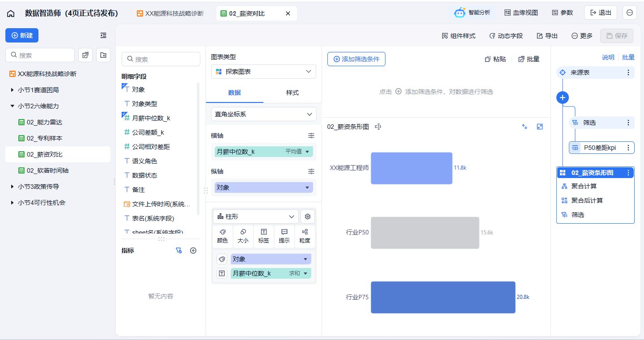The image size is (644, 340).
Task: Click the sort icon above the chart
Action: [525, 127]
